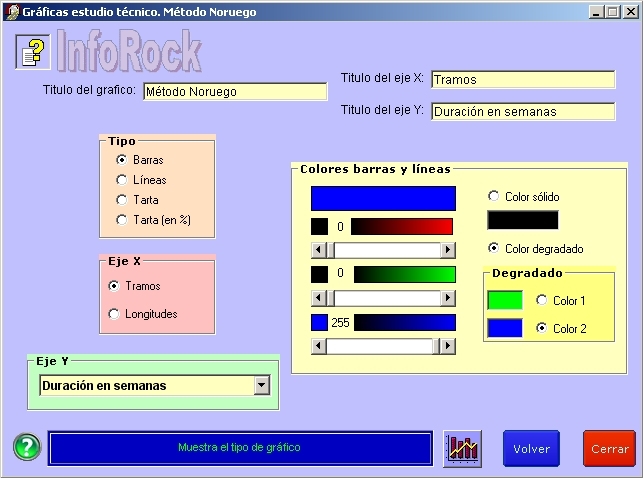
Task: Click the blue Color 2 swatch
Action: pyautogui.click(x=505, y=328)
